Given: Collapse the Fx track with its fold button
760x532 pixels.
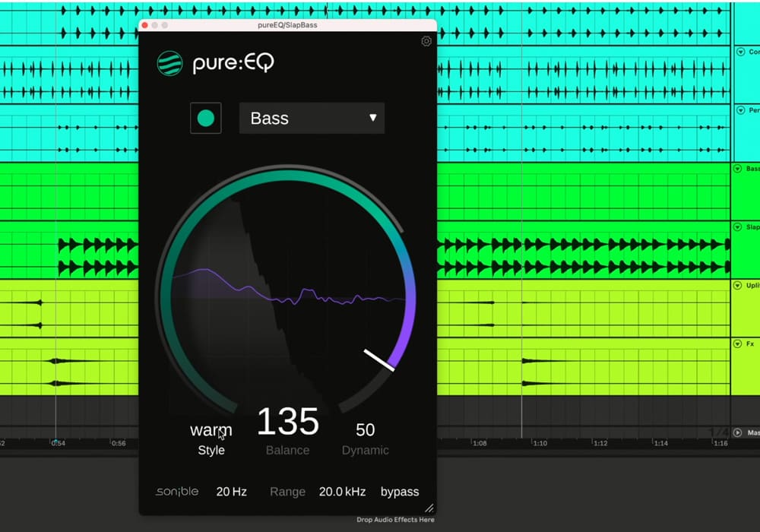Looking at the screenshot, I should (x=738, y=344).
